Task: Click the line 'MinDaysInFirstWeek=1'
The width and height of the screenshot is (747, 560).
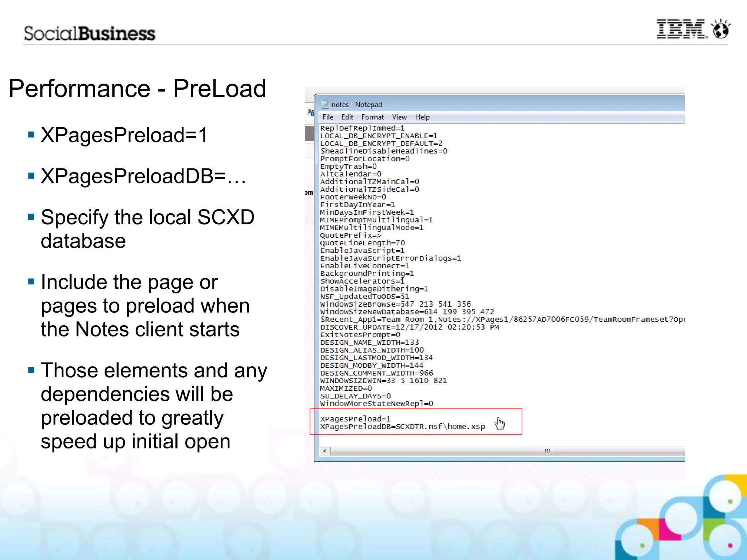Action: [x=367, y=212]
